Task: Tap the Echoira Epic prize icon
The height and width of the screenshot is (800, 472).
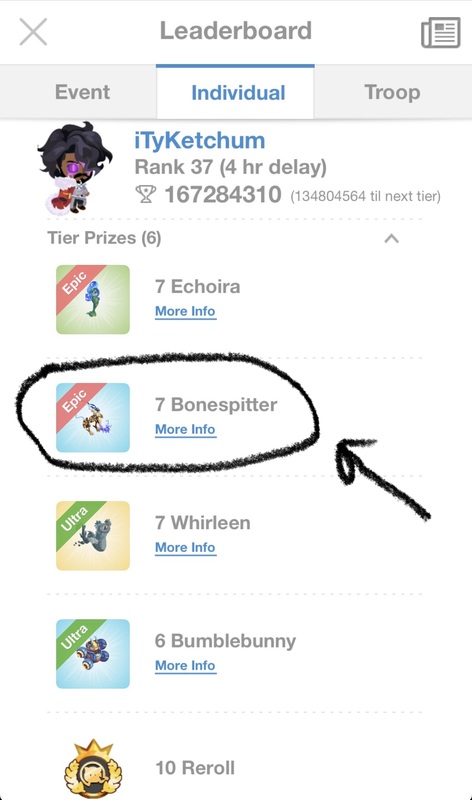Action: pyautogui.click(x=93, y=299)
